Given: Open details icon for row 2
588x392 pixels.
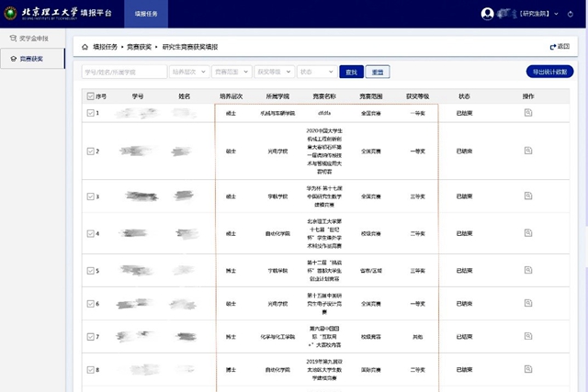Looking at the screenshot, I should tap(528, 150).
